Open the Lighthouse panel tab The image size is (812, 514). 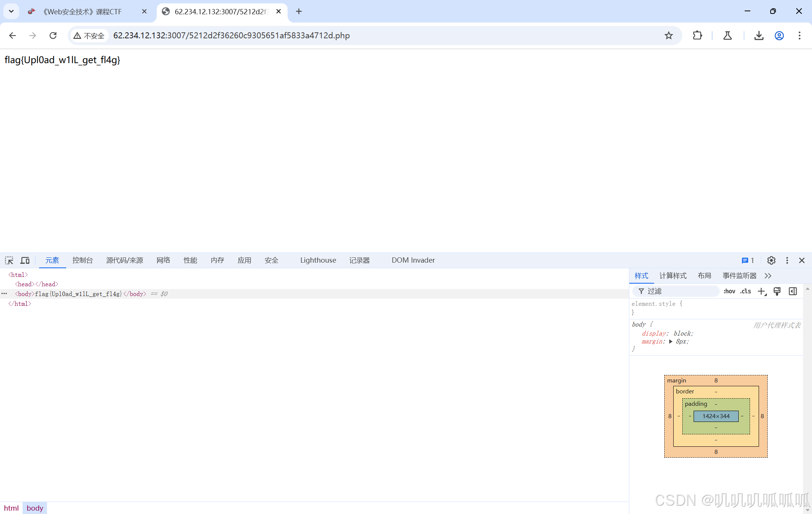[318, 260]
